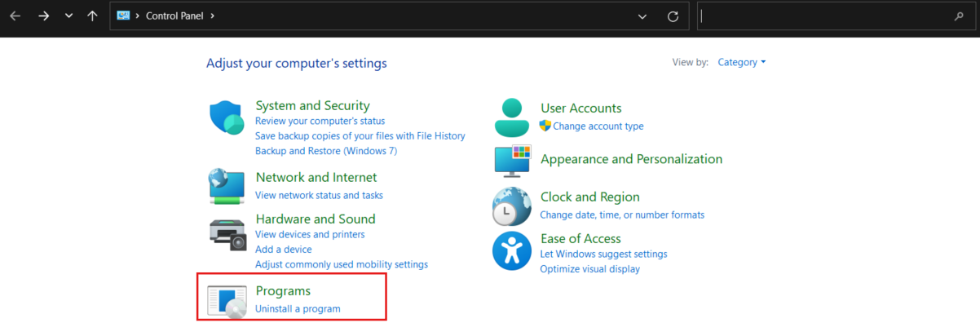
Task: Click Appearance and Personalization monitor icon
Action: tap(513, 161)
